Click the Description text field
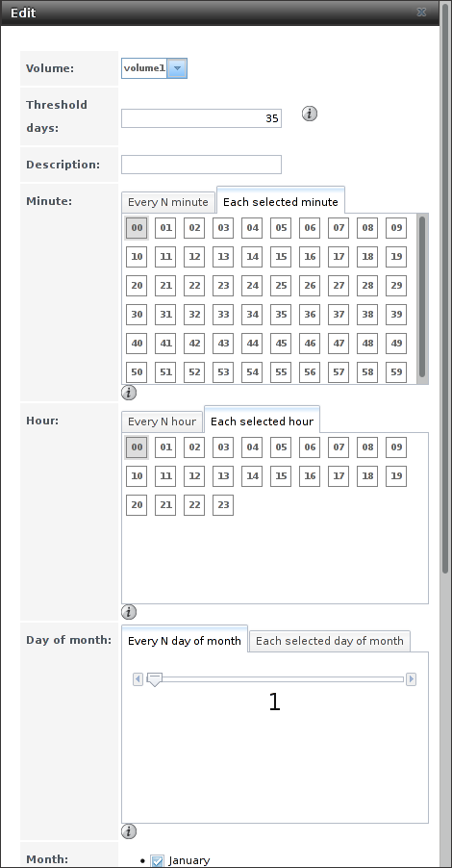Viewport: 452px width, 868px height. click(x=201, y=165)
